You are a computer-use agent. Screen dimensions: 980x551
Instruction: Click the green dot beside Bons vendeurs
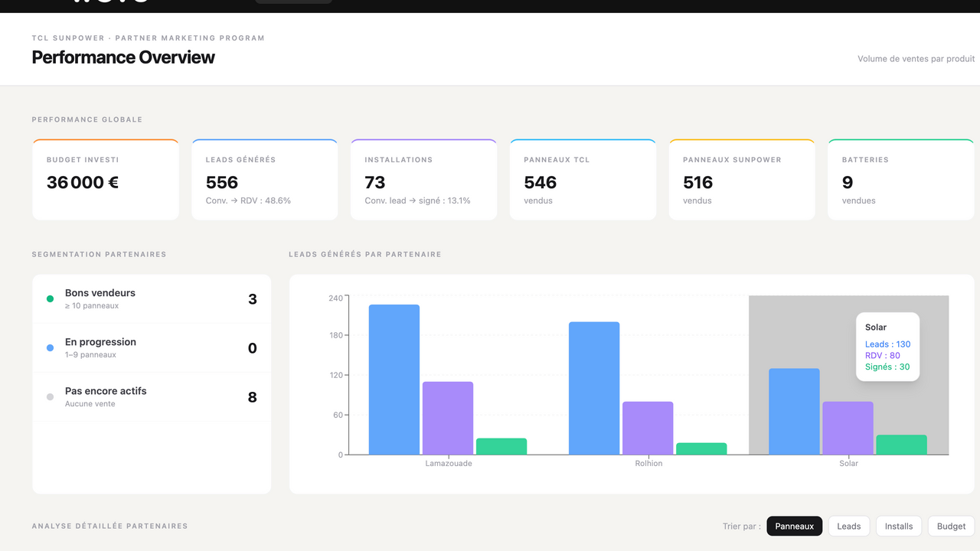[51, 299]
